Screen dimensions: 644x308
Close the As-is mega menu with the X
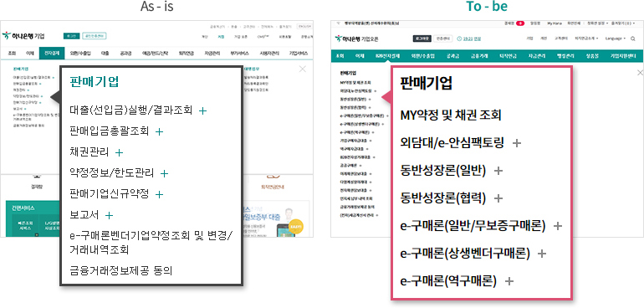303,69
